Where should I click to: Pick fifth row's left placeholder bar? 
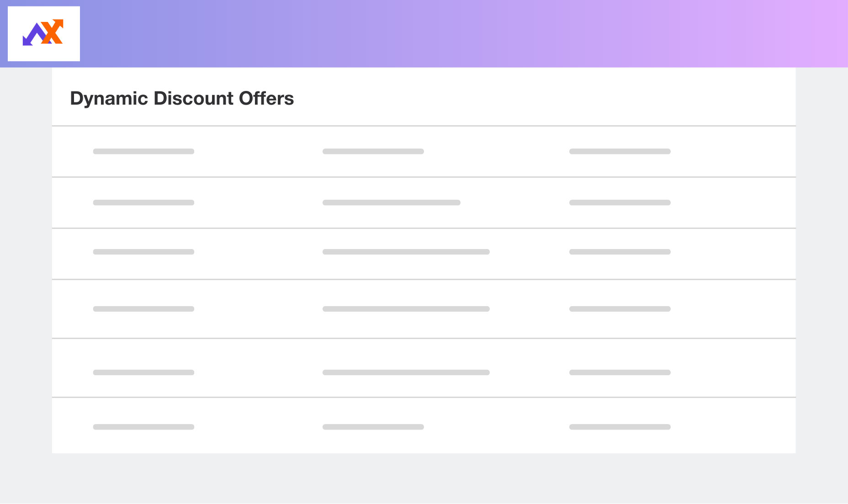coord(143,372)
